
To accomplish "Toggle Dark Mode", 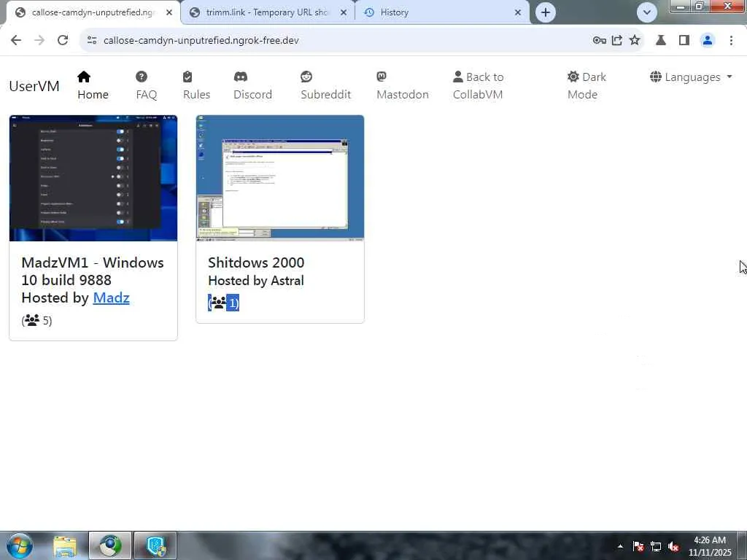I will [x=587, y=86].
